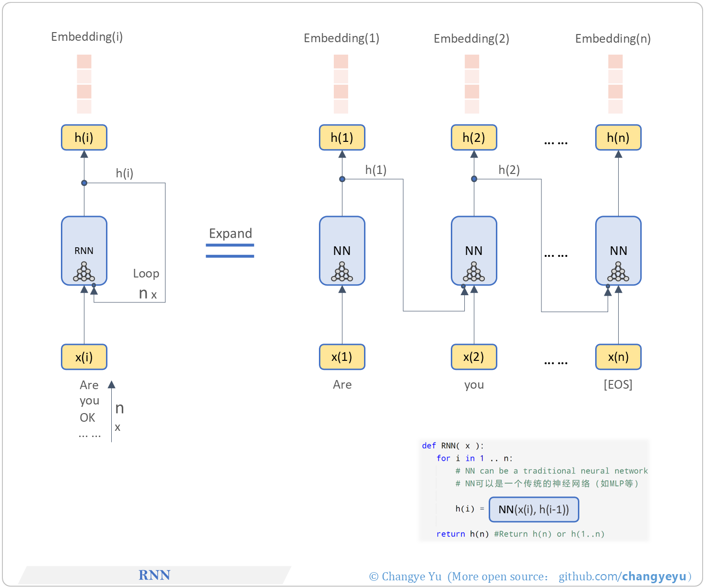Open the github.com/changyeyu link
Image resolution: width=705 pixels, height=588 pixels.
623,576
